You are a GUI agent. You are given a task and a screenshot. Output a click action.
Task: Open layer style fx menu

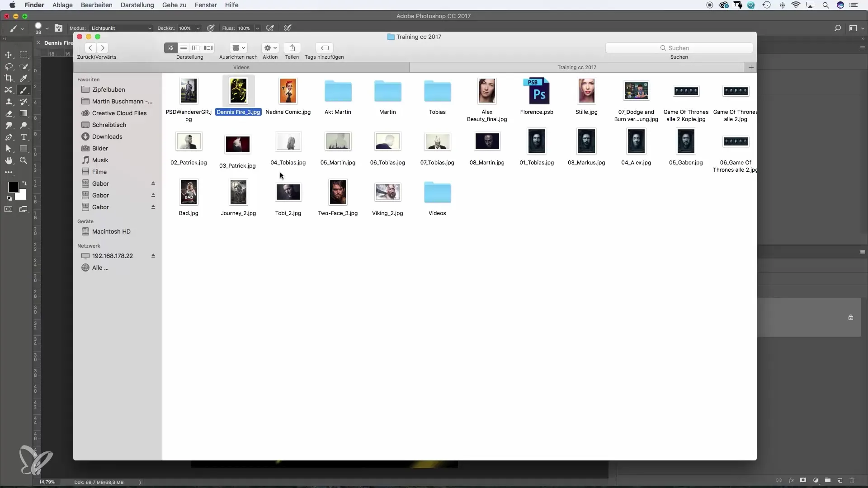click(791, 480)
